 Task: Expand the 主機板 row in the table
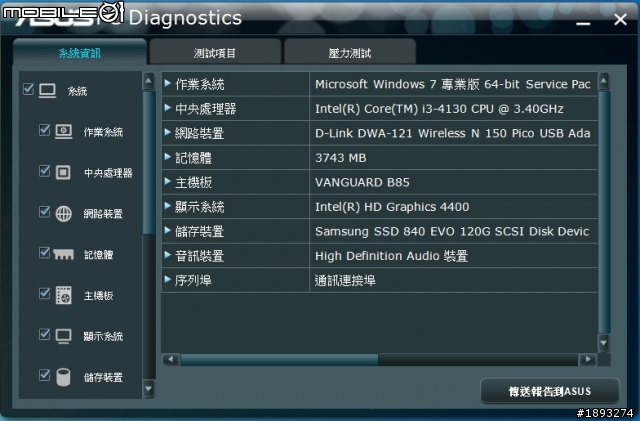tap(167, 181)
